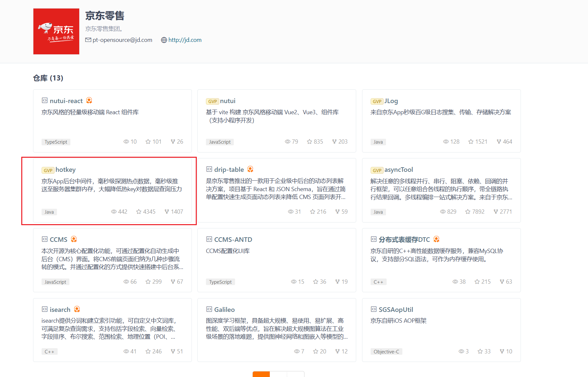Image resolution: width=588 pixels, height=377 pixels.
Task: Click the JD red logo thumbnail
Action: pos(56,31)
